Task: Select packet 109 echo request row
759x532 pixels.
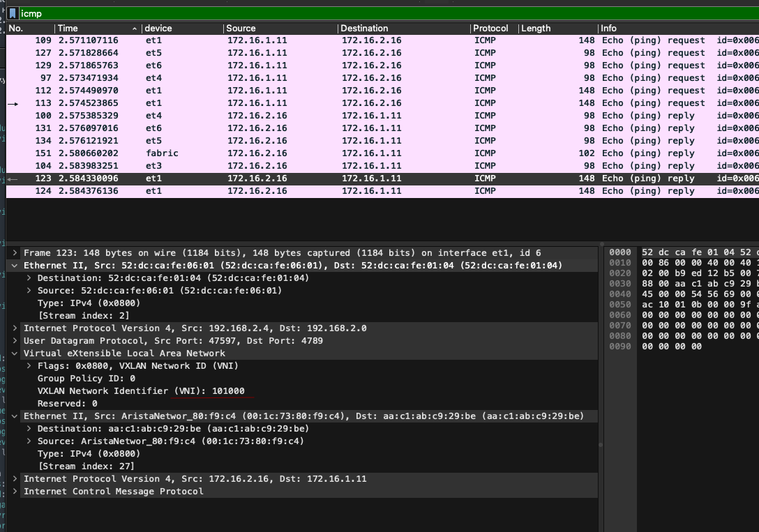Action: click(x=279, y=40)
